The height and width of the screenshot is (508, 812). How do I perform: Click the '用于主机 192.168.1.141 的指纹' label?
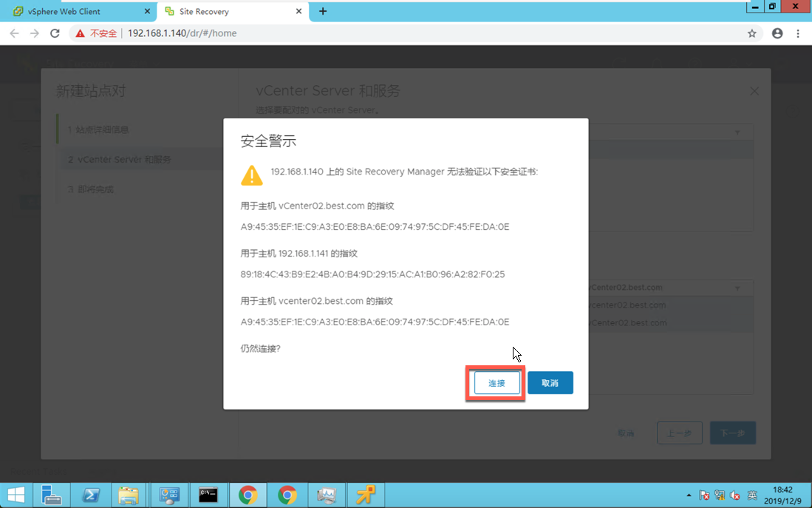pyautogui.click(x=298, y=254)
